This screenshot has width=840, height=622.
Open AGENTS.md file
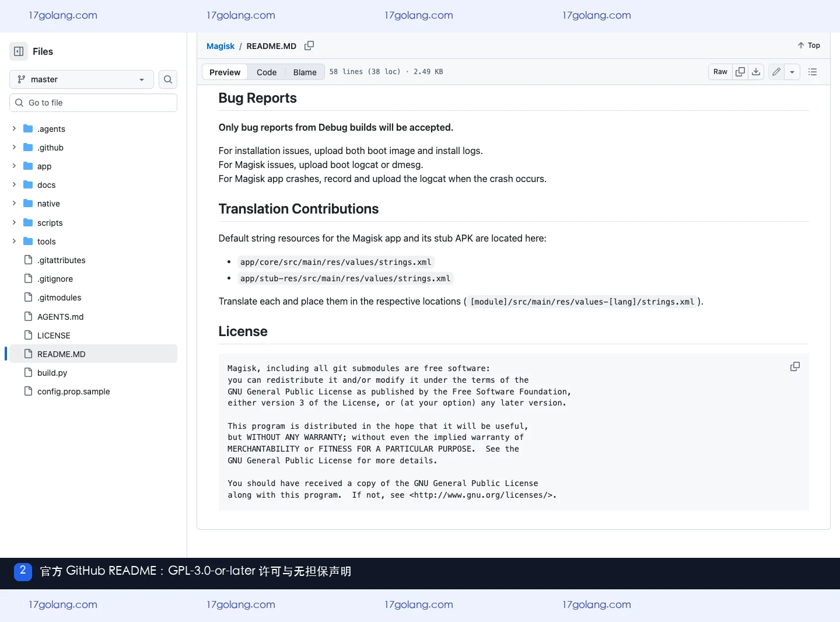60,317
